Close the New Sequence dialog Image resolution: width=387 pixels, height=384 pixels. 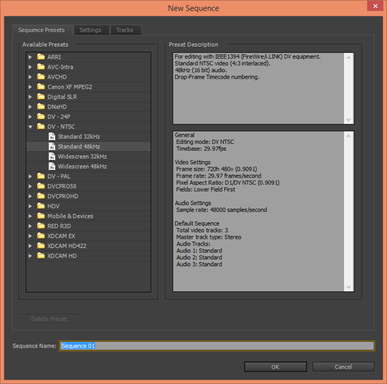point(375,6)
